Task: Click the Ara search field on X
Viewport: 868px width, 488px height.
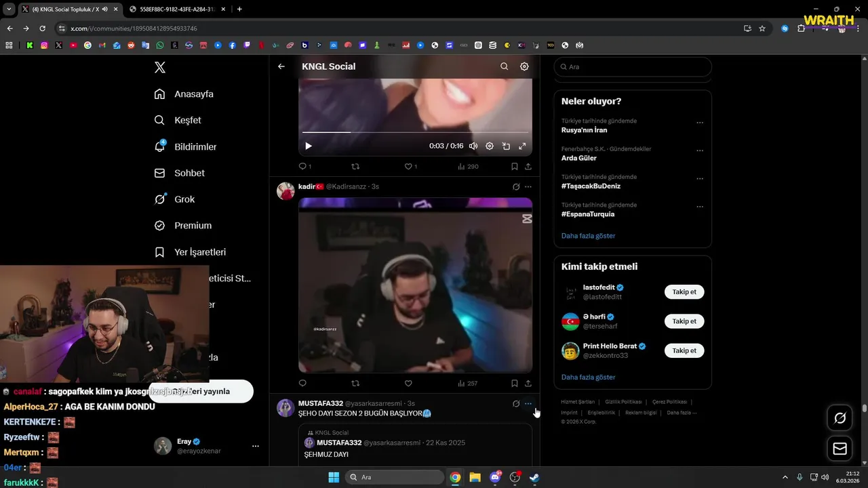Action: (x=633, y=67)
